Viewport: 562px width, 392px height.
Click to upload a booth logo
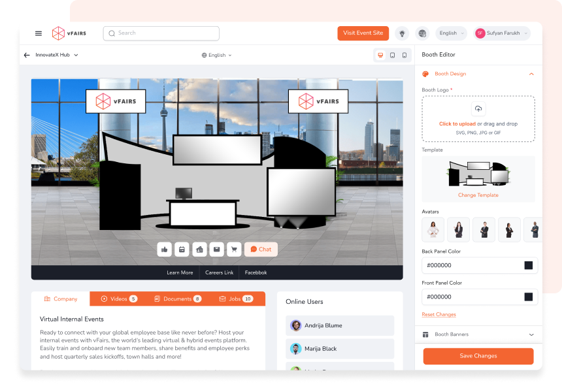pyautogui.click(x=478, y=119)
